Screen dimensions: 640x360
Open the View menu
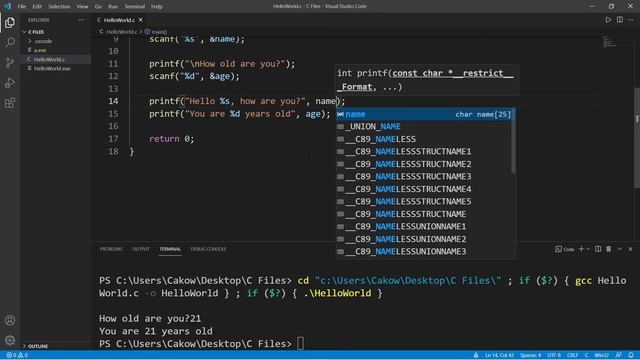point(82,7)
